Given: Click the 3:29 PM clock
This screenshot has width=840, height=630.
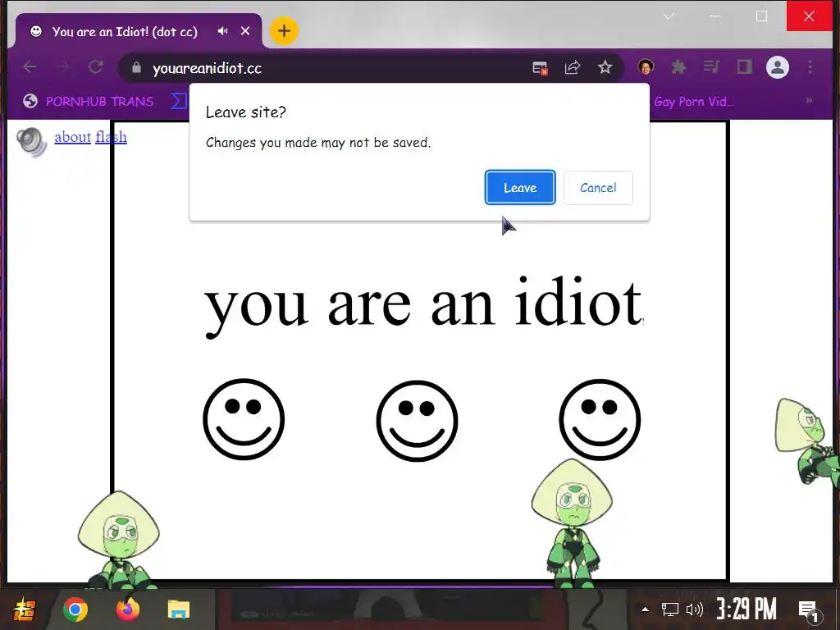Looking at the screenshot, I should [746, 609].
